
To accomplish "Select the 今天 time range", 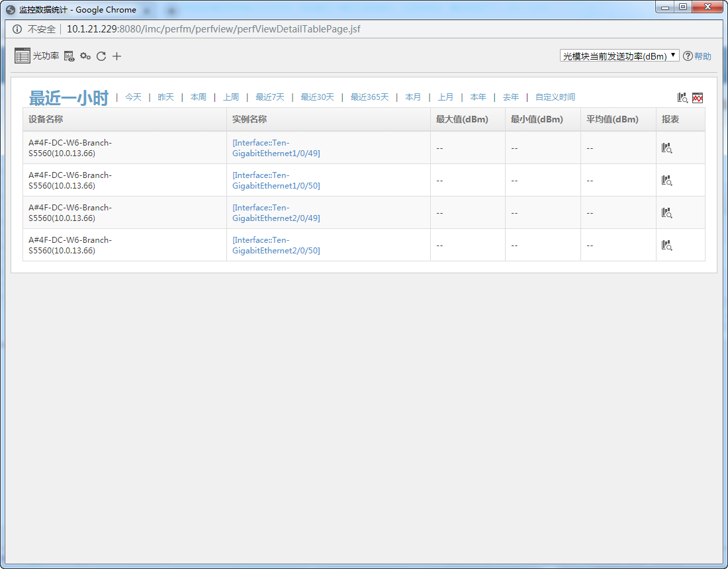I will [133, 97].
